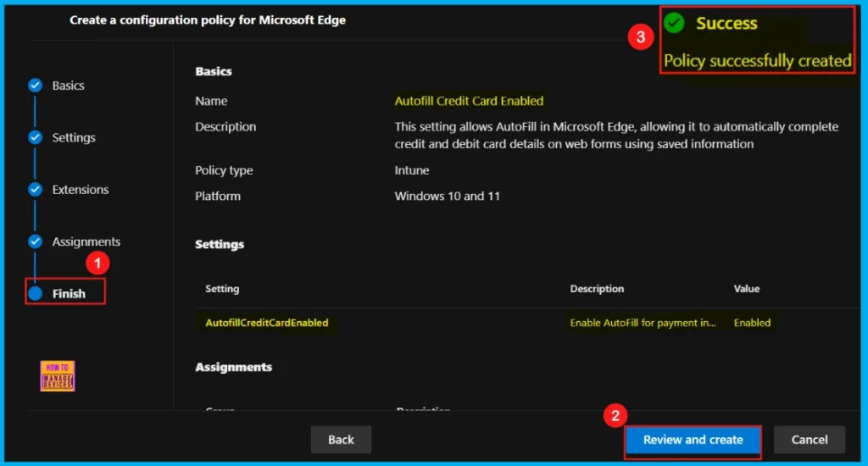Click the Back button
Image resolution: width=868 pixels, height=466 pixels.
(x=341, y=440)
